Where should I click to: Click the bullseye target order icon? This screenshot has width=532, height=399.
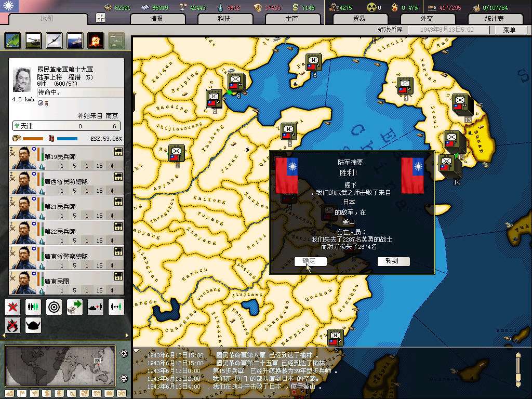pos(54,307)
